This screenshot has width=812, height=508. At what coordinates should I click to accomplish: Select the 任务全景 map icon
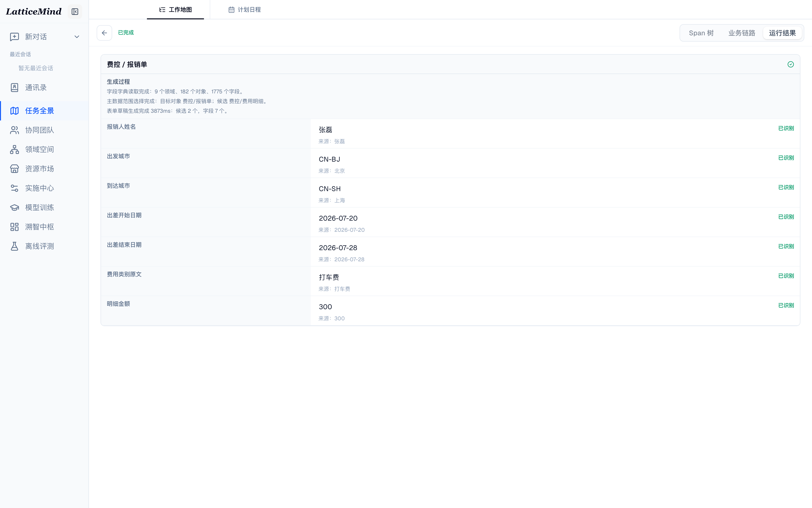[14, 111]
